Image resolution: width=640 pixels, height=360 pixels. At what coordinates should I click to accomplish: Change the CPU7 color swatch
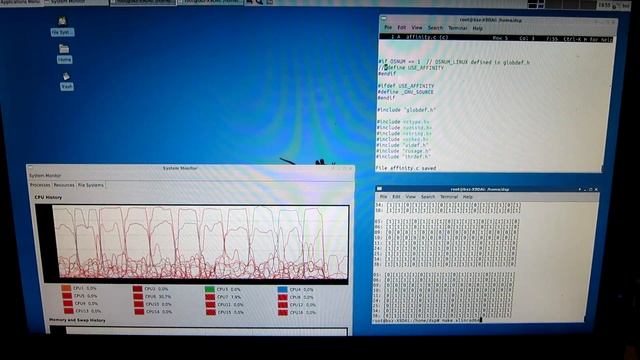click(210, 297)
